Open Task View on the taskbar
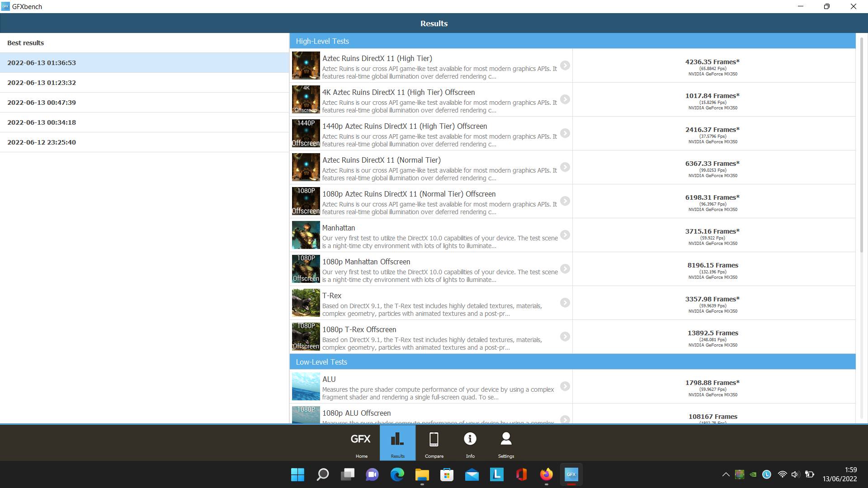Screen dimensions: 868x488 coord(348,474)
